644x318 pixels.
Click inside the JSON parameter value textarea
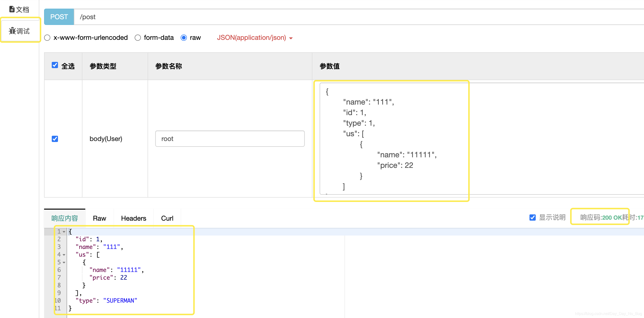pyautogui.click(x=482, y=139)
